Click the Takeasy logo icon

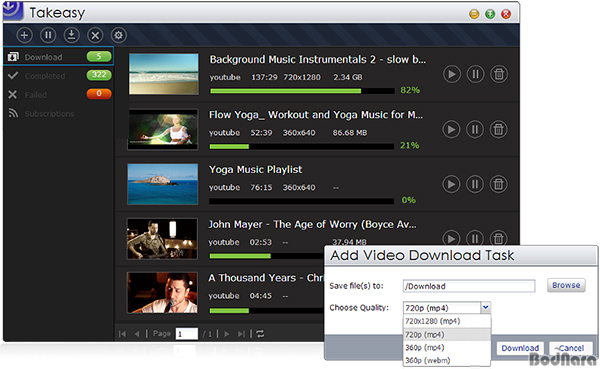[x=13, y=10]
